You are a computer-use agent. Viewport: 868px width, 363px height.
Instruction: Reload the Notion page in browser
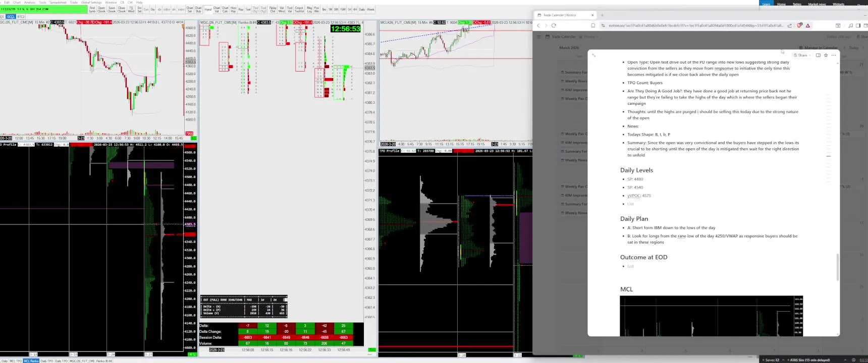(x=554, y=25)
